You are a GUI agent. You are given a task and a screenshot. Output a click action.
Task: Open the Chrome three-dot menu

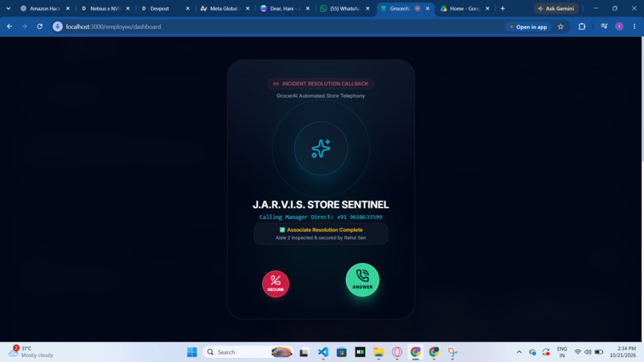pyautogui.click(x=634, y=26)
